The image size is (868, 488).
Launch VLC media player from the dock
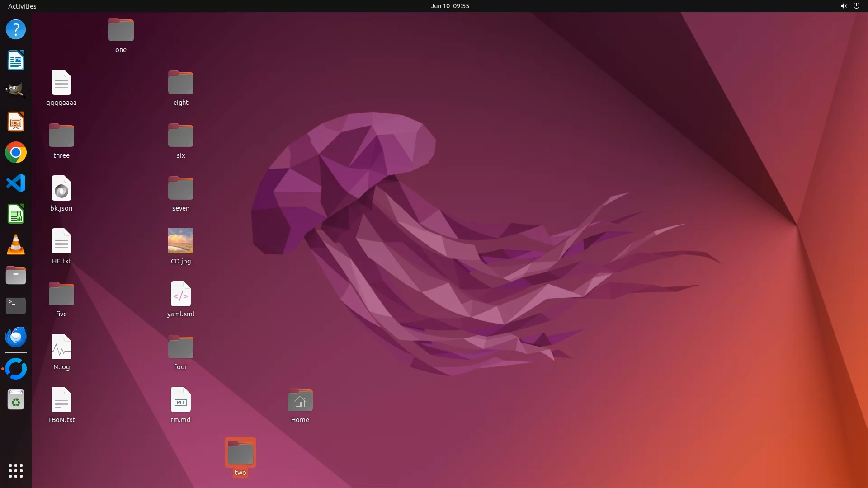(x=16, y=245)
